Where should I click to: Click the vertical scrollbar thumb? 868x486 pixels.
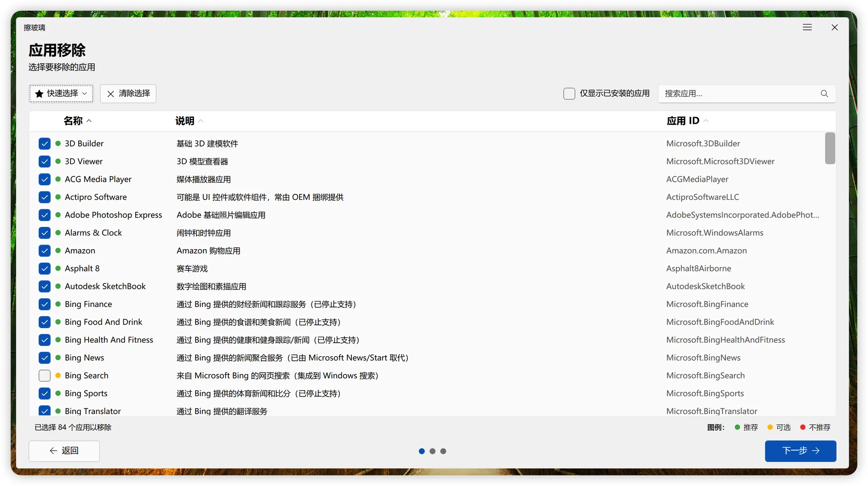[830, 148]
